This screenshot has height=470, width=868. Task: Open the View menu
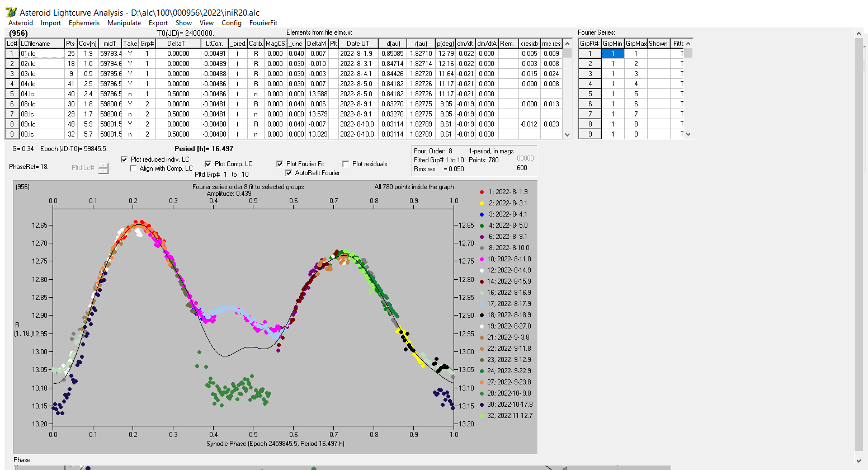[206, 23]
